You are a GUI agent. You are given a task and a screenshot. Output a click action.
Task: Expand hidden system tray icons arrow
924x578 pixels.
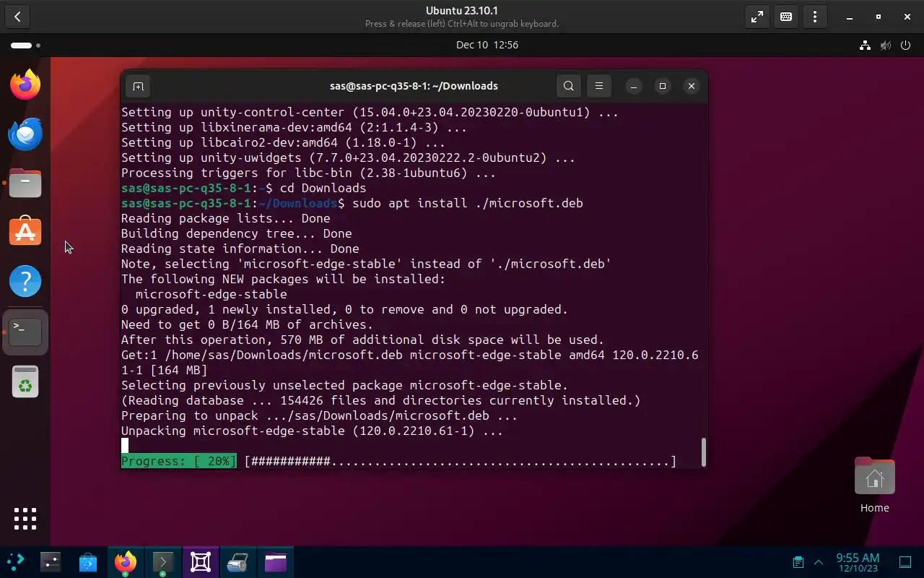pyautogui.click(x=819, y=562)
